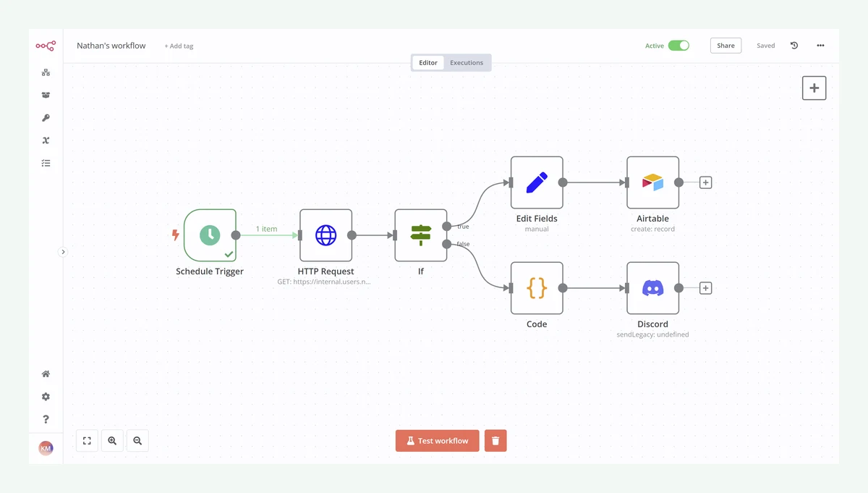This screenshot has width=868, height=493.
Task: Click the home icon in sidebar
Action: point(46,374)
